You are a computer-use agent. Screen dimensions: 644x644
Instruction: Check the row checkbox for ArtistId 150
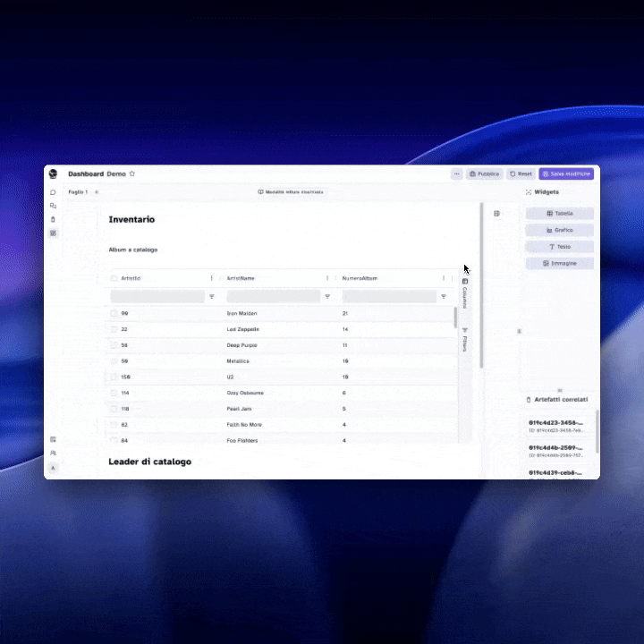pyautogui.click(x=114, y=377)
